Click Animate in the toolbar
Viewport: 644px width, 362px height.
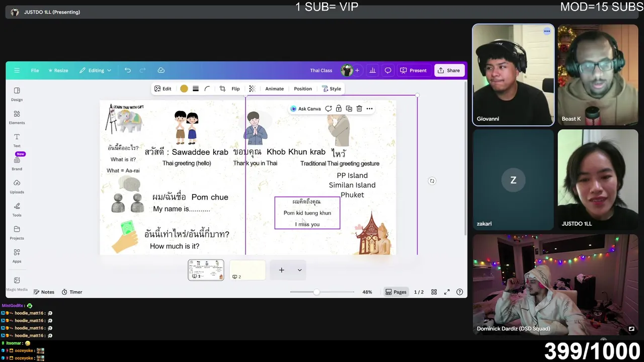click(274, 88)
